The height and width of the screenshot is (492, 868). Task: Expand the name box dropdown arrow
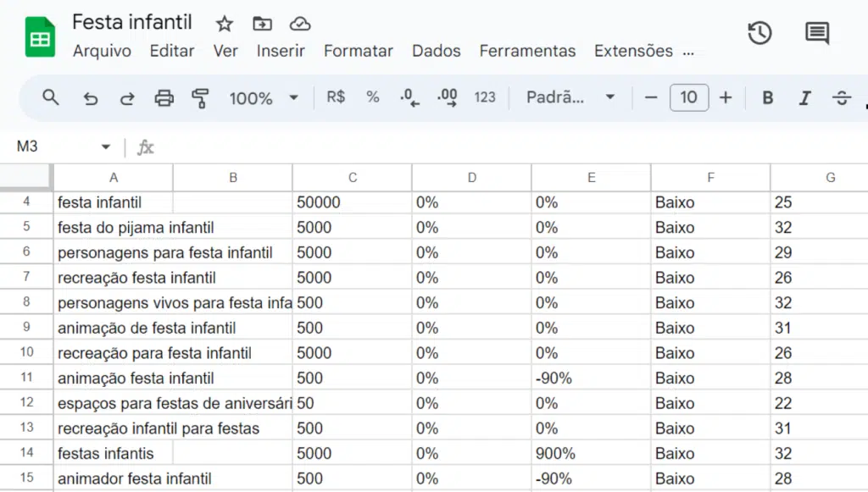105,146
